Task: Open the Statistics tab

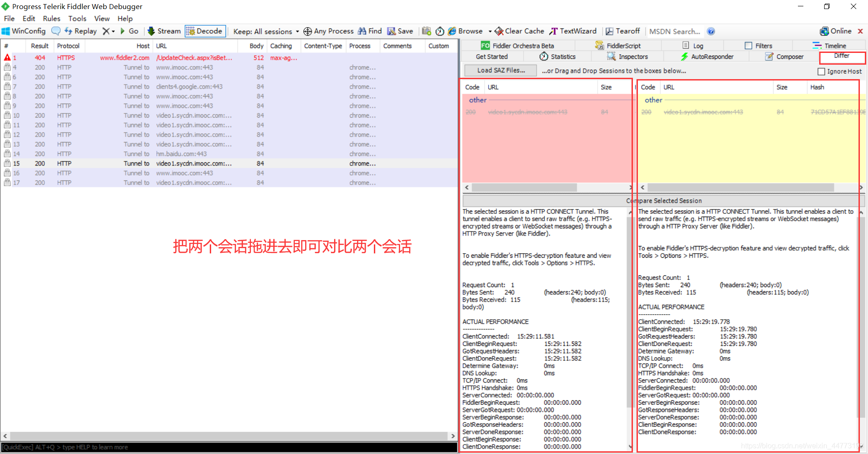Action: 557,57
